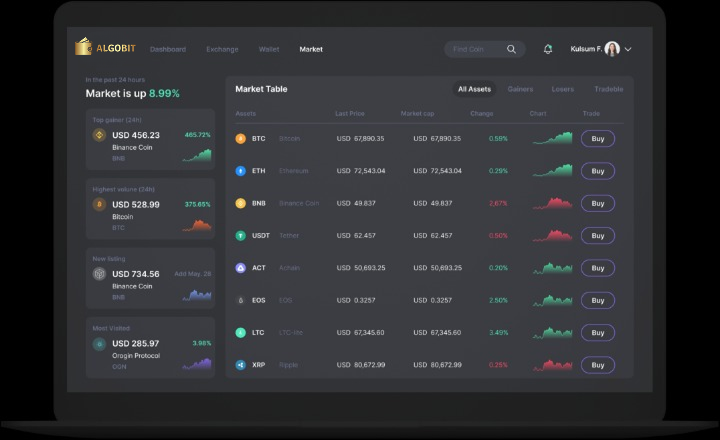This screenshot has width=720, height=440.
Task: Click the notification bell icon
Action: click(x=548, y=49)
